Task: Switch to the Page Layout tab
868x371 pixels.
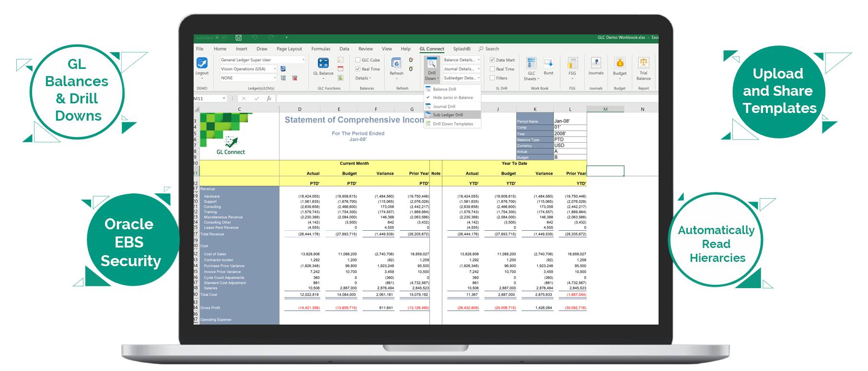Action: pos(289,49)
